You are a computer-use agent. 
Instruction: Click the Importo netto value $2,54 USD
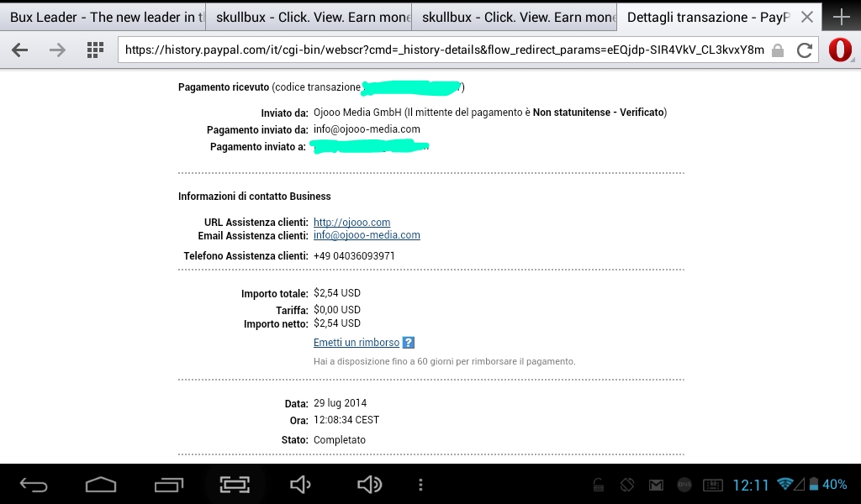point(337,323)
